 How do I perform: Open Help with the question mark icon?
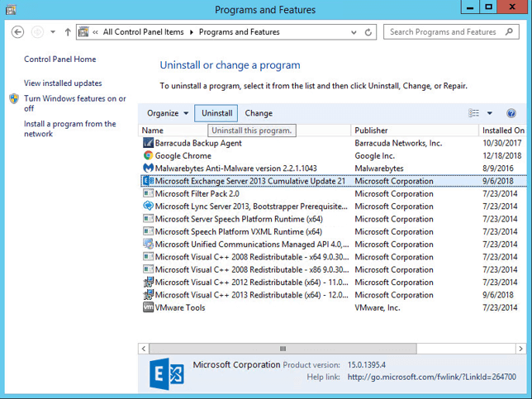[x=511, y=113]
